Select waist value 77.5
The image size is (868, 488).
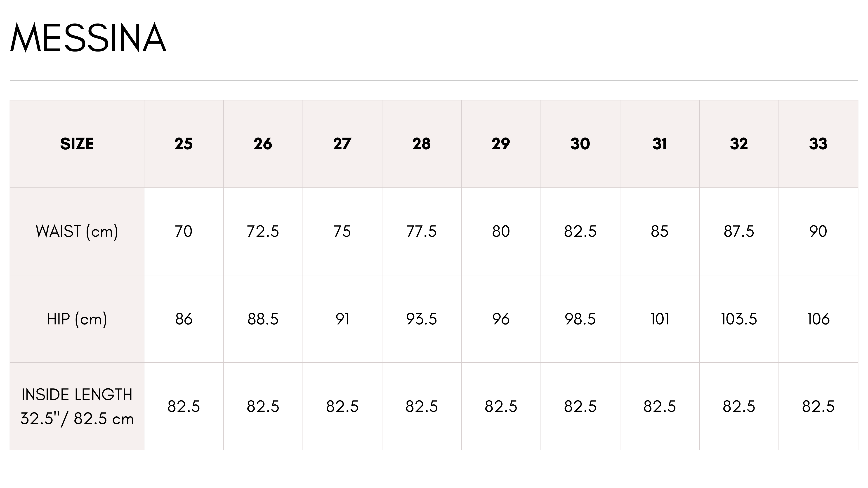422,231
